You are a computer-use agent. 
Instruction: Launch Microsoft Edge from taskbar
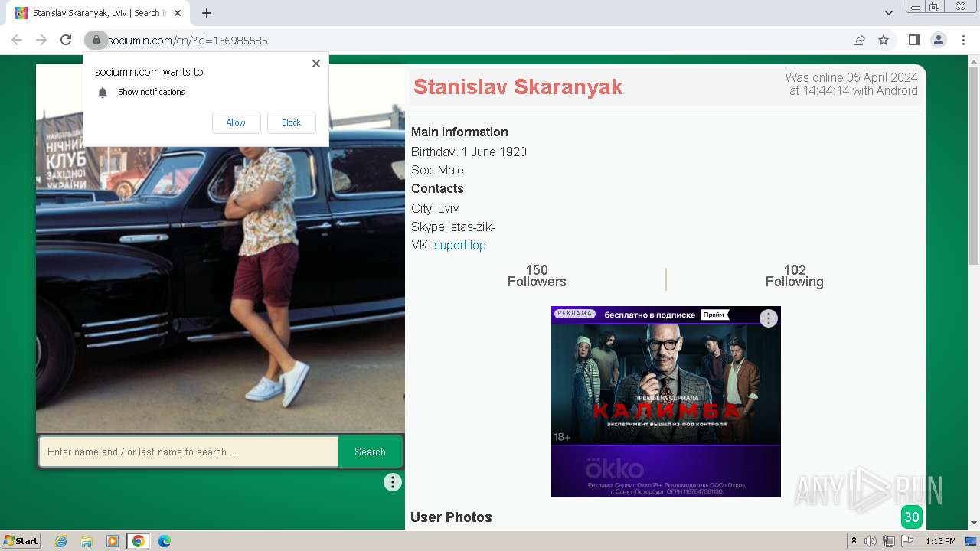point(165,541)
